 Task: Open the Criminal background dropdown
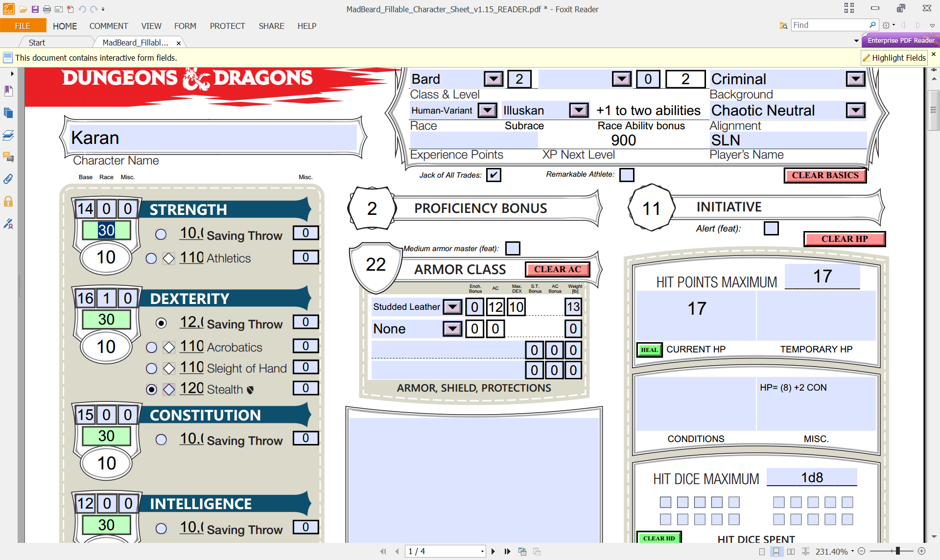pyautogui.click(x=855, y=79)
